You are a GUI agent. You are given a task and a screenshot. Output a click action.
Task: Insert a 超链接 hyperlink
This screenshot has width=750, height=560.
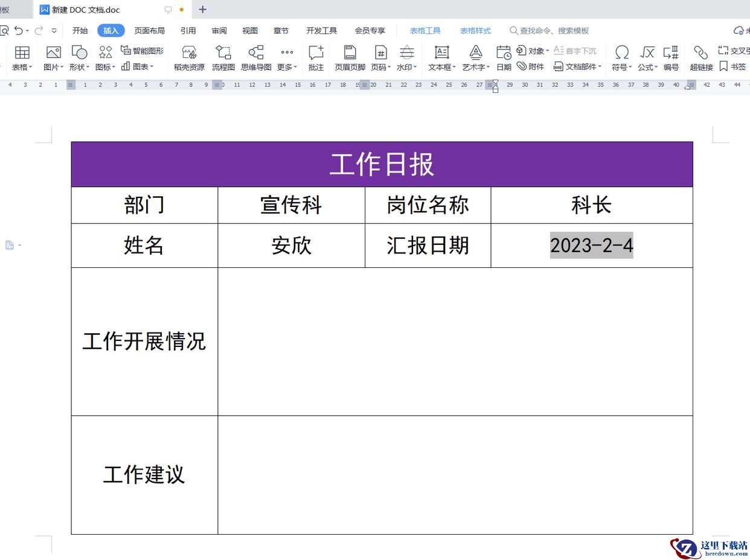click(701, 58)
